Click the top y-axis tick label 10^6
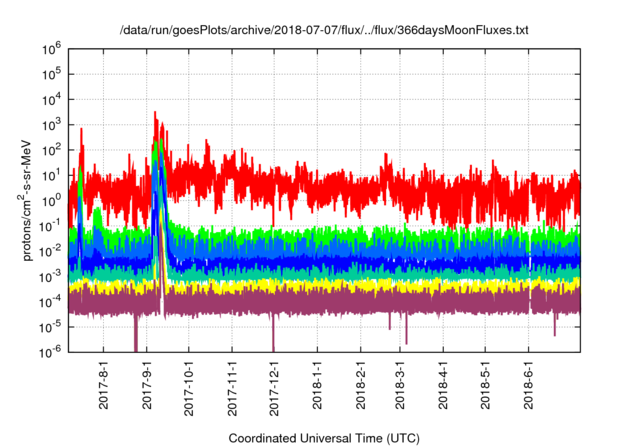 click(x=52, y=47)
